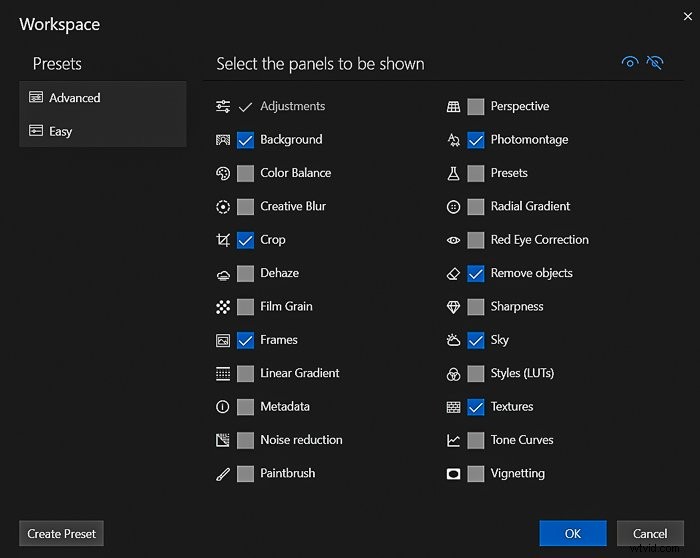Screen dimensions: 700x558
Task: Click the Vignetting icon
Action: click(x=453, y=474)
